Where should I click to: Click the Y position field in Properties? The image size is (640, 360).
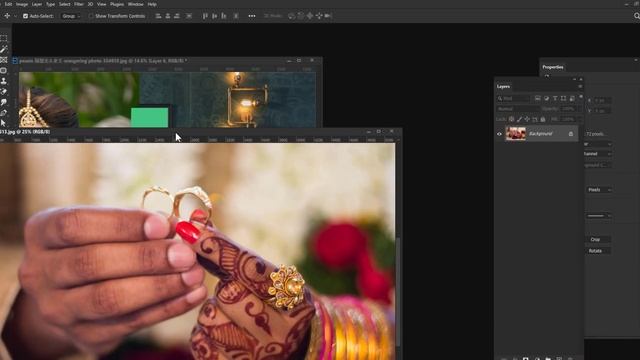[x=602, y=111]
